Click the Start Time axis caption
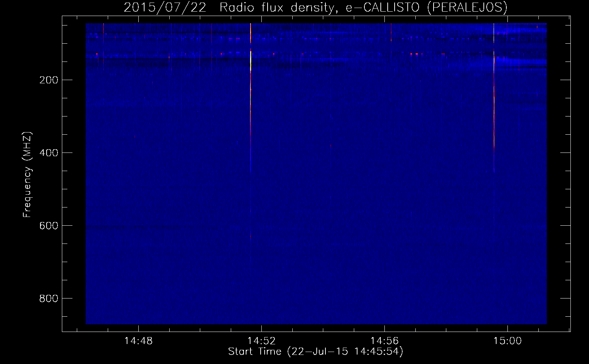 point(316,352)
